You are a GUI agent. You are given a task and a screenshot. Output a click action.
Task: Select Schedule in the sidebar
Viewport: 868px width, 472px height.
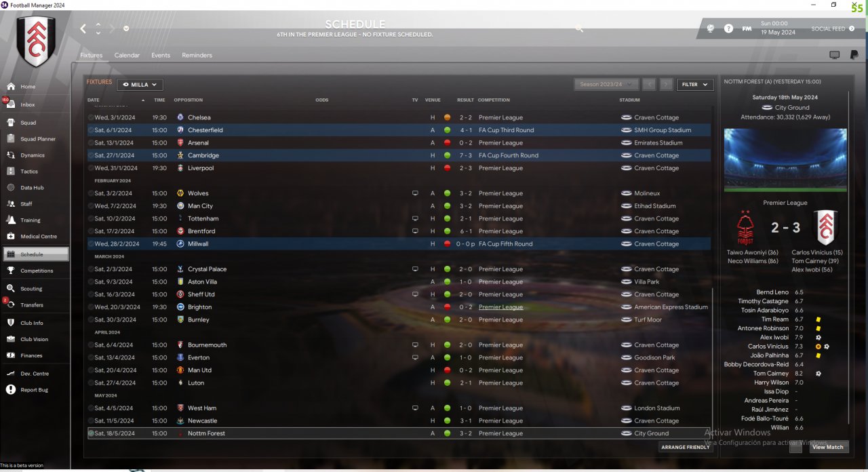35,254
